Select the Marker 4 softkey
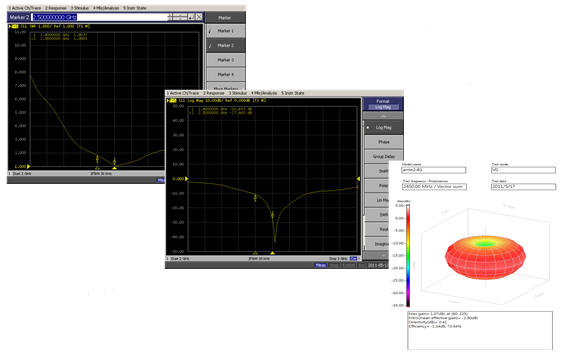The image size is (570, 360). pyautogui.click(x=225, y=75)
